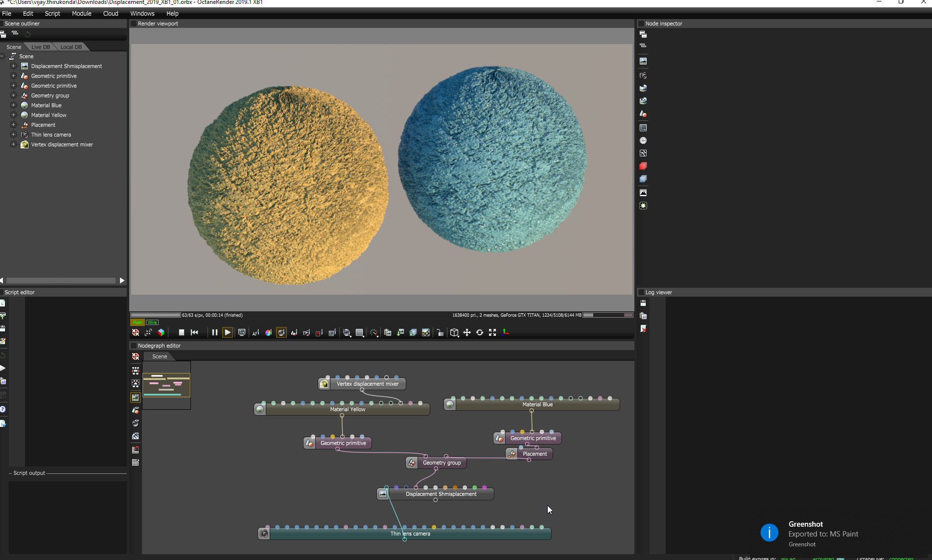This screenshot has width=932, height=560.
Task: Select the scale gizmo expanding-arrows icon
Action: coord(492,333)
